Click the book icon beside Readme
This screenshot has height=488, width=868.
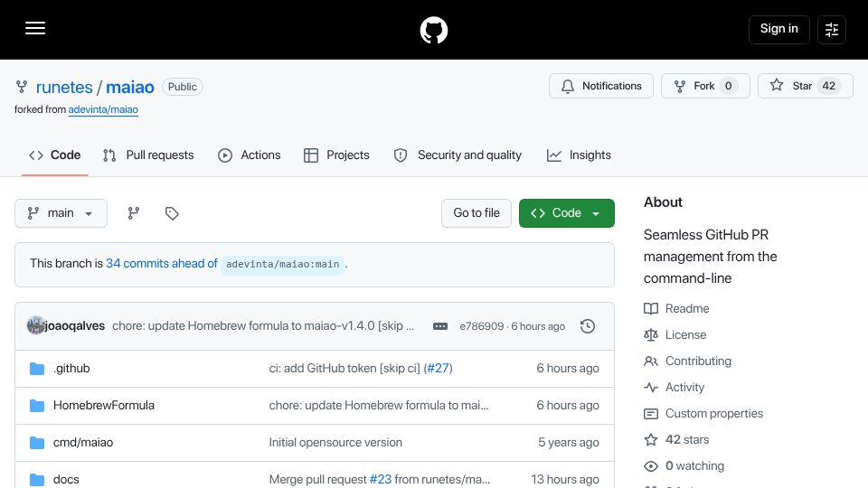pos(651,309)
